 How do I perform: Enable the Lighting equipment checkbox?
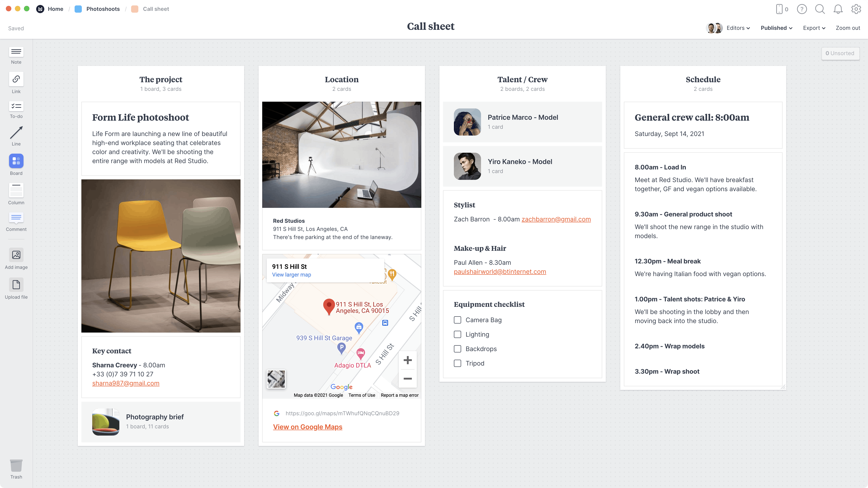pos(457,334)
